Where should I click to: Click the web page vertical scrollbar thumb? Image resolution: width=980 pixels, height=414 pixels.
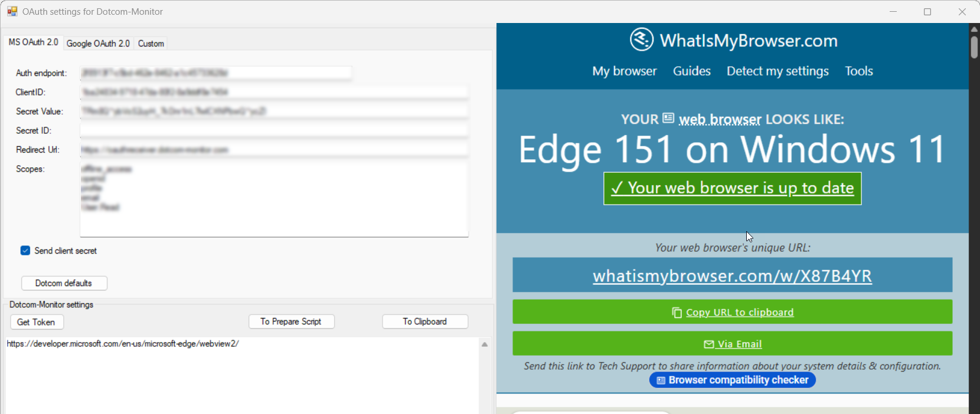click(974, 47)
